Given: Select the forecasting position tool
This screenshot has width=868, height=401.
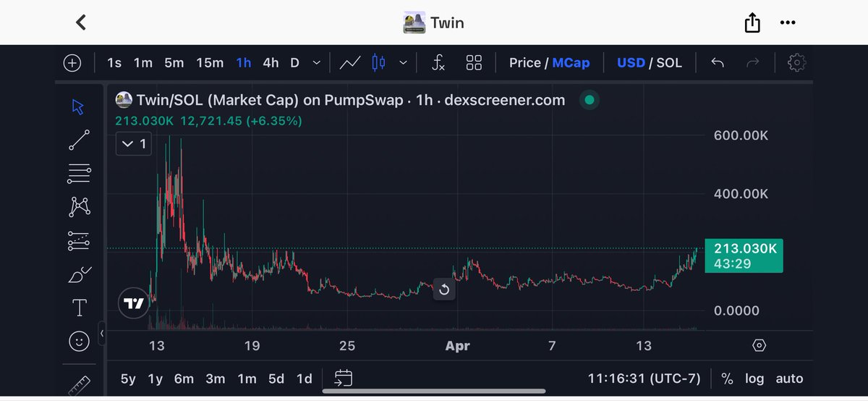Looking at the screenshot, I should (x=79, y=241).
